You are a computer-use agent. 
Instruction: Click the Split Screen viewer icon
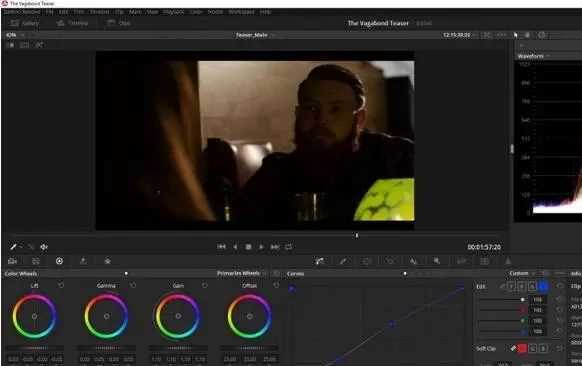pyautogui.click(x=24, y=45)
